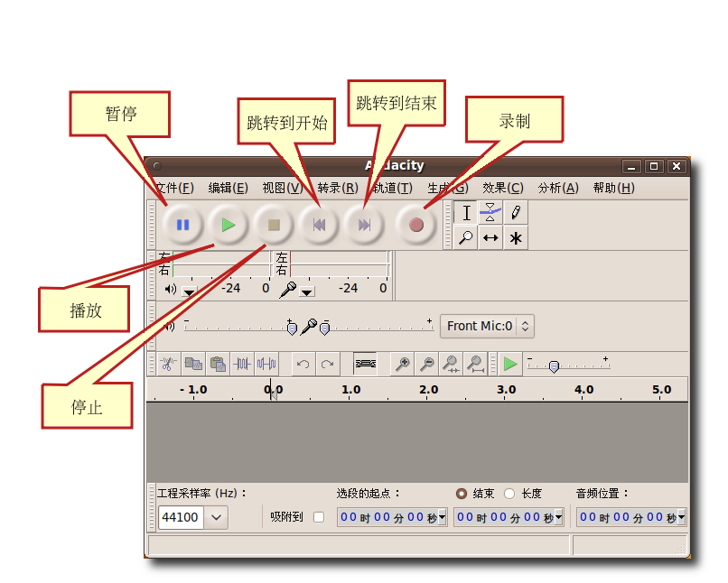Open the Front Mic:0 input source selector
The image size is (728, 583).
point(487,326)
